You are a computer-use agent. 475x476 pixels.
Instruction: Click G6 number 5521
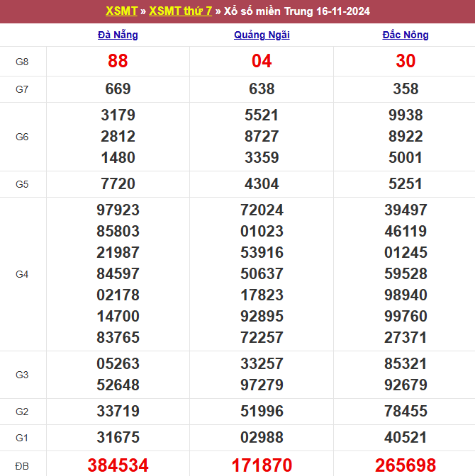coord(262,115)
